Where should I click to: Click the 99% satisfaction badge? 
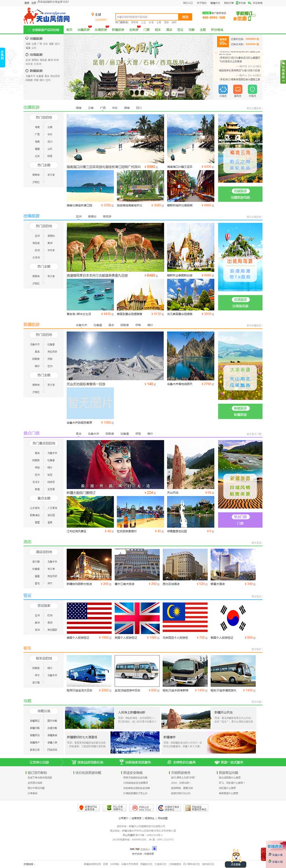223,41
